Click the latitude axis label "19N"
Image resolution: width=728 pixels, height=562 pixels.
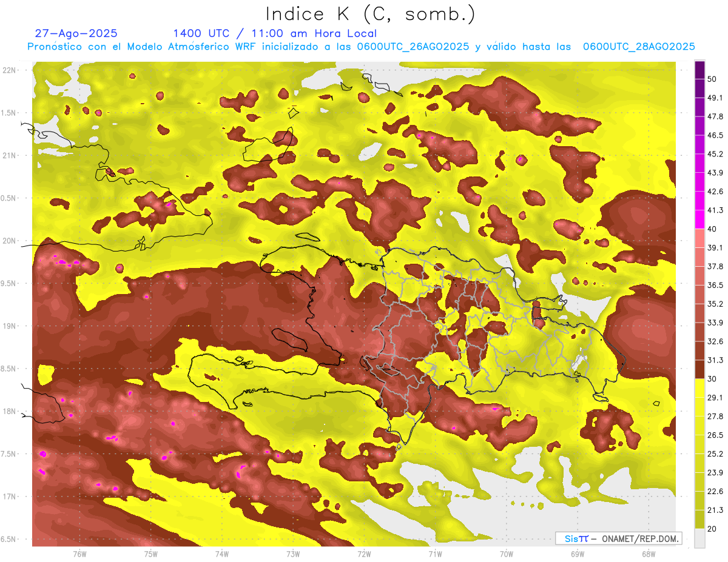(x=10, y=326)
